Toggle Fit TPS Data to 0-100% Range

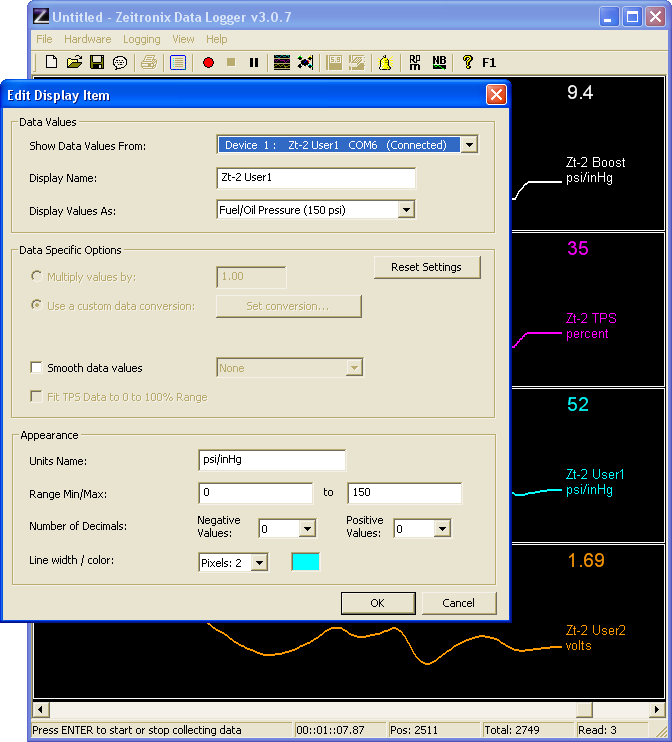(x=36, y=397)
